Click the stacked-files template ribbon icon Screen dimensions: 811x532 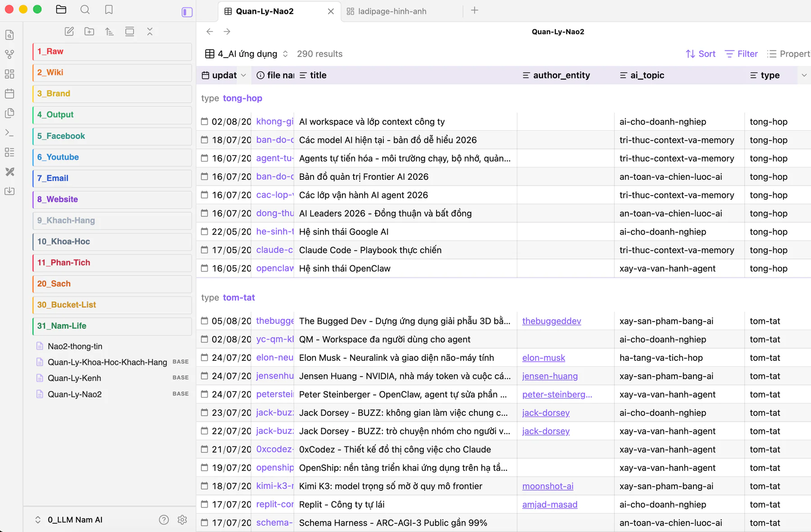pos(9,113)
